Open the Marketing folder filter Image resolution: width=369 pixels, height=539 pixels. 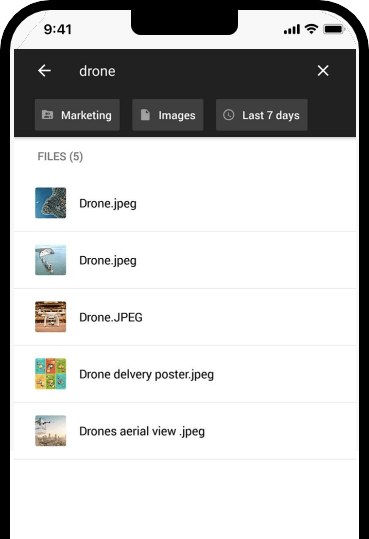point(77,115)
